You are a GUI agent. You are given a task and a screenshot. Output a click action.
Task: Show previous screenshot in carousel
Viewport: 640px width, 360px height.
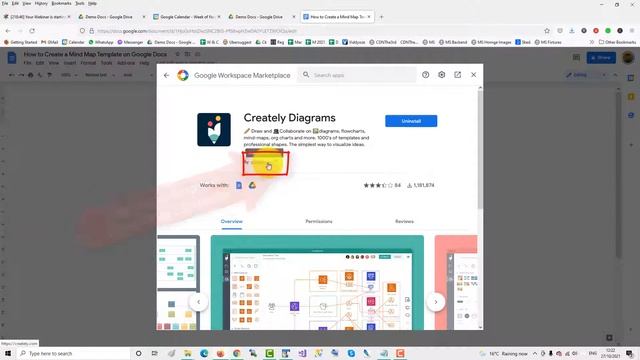[x=199, y=302]
